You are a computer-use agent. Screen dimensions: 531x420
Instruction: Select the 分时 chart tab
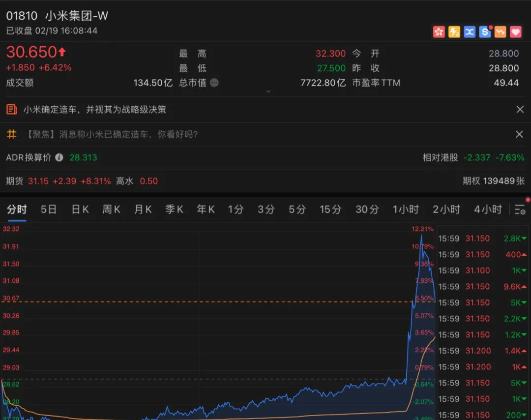(x=17, y=210)
